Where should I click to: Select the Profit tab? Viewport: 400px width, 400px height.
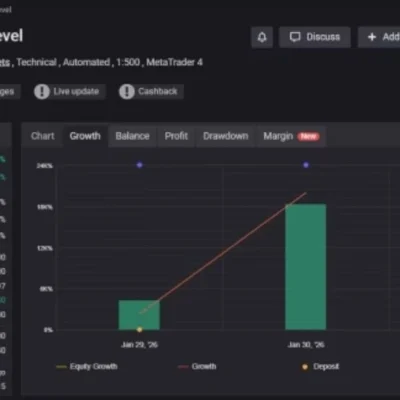pos(176,136)
